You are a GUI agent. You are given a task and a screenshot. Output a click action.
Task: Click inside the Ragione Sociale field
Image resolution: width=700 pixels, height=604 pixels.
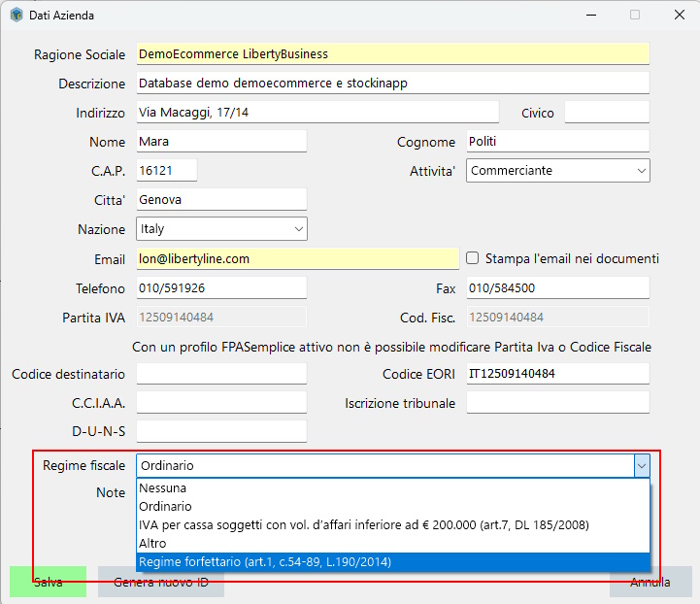coord(392,54)
